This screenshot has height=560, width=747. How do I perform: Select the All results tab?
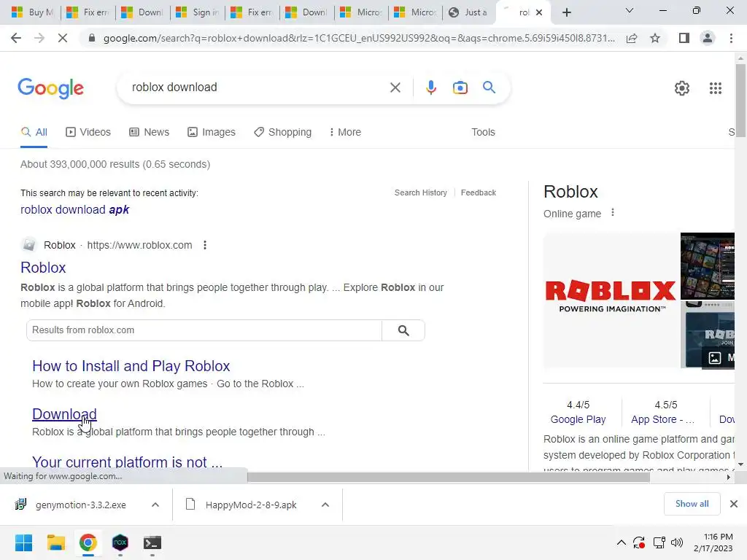click(34, 133)
